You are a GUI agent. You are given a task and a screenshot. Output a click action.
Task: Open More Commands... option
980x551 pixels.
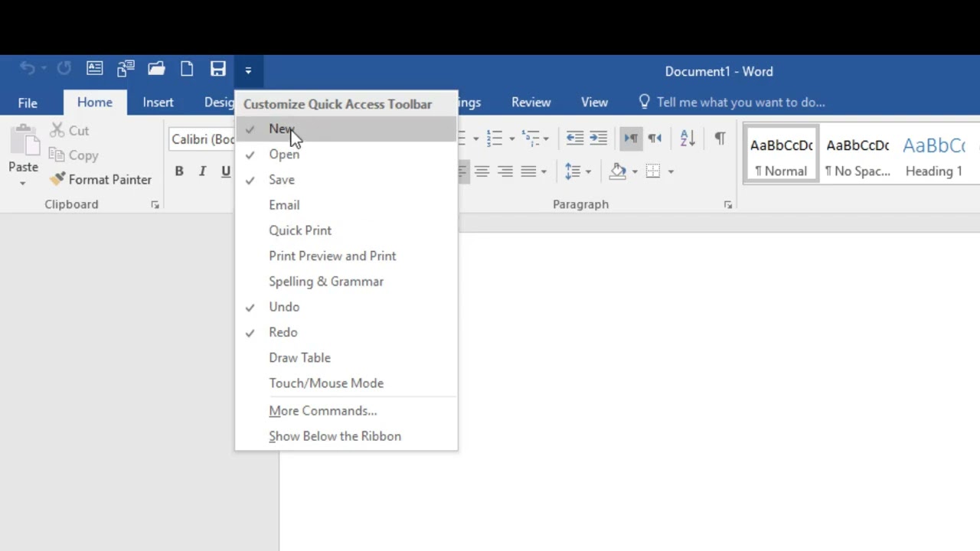coord(346,411)
